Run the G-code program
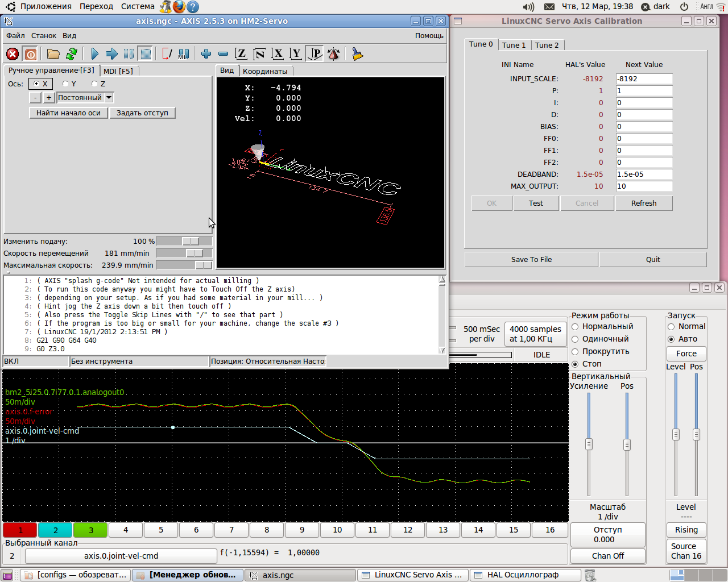 point(94,54)
